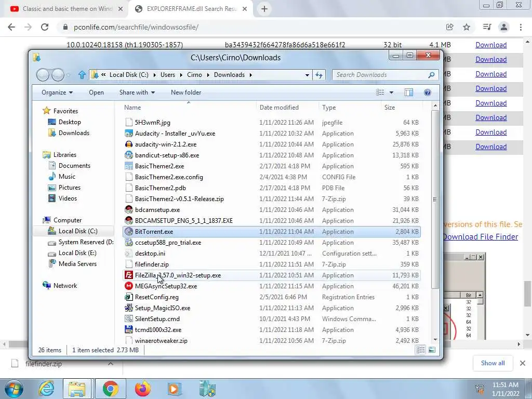532x399 pixels.
Task: Open media player from the taskbar
Action: pos(175,389)
